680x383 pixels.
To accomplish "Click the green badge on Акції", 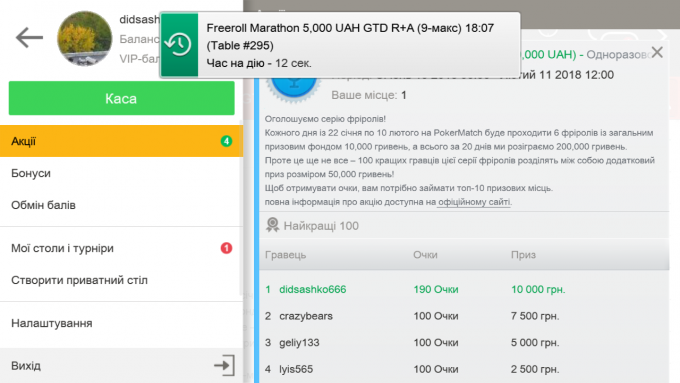I will (226, 141).
